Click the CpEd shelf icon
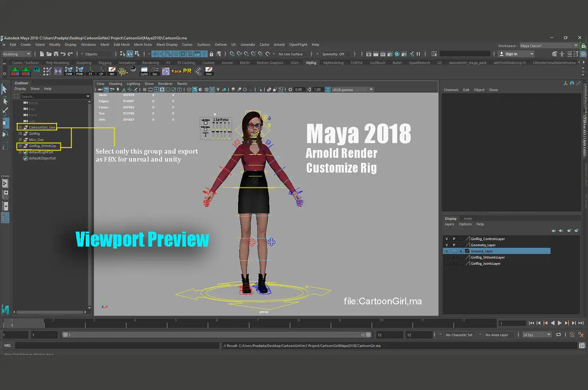This screenshot has height=390, width=588. 144,71
